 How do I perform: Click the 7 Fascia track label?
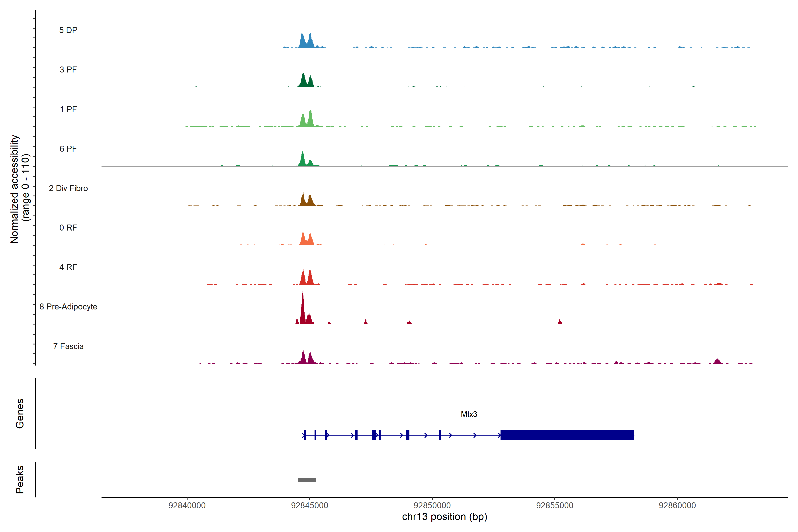(x=68, y=346)
